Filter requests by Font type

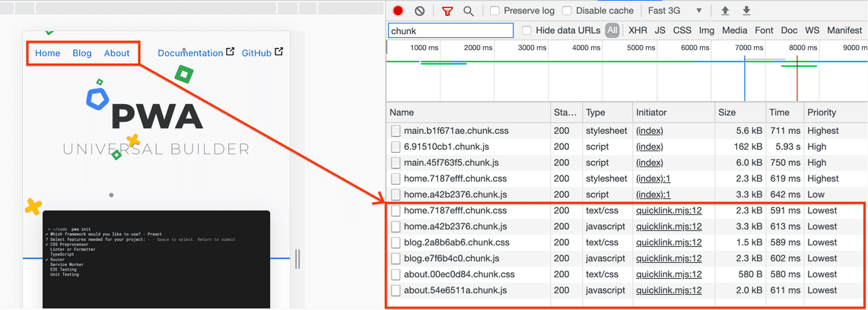764,30
